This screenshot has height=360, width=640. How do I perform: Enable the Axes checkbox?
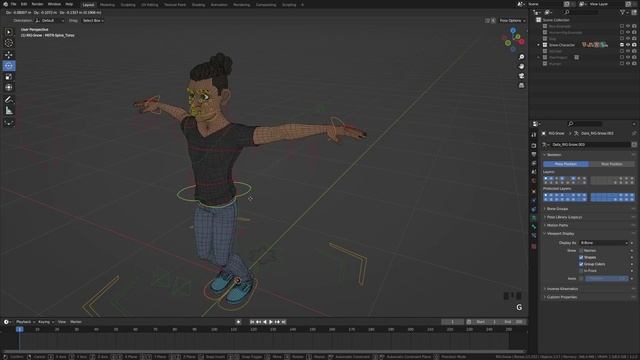tap(581, 278)
